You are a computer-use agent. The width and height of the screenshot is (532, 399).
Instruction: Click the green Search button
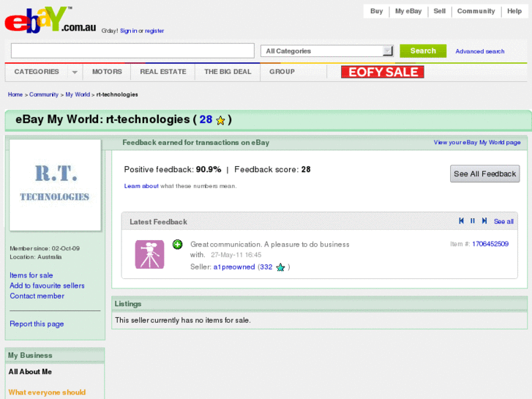pyautogui.click(x=423, y=51)
